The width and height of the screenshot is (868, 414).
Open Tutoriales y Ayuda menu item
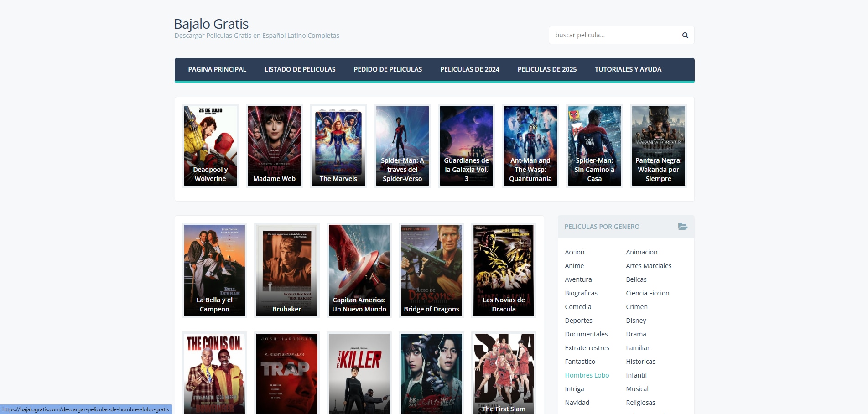[x=628, y=69]
